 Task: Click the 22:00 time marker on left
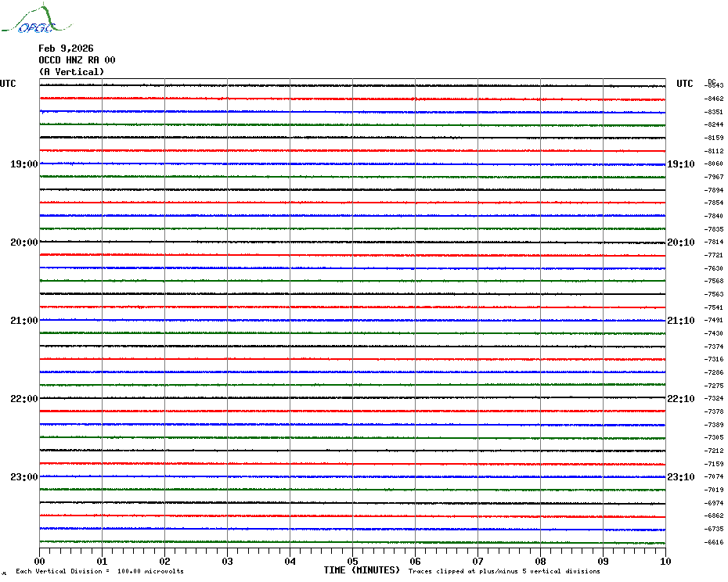(x=23, y=399)
